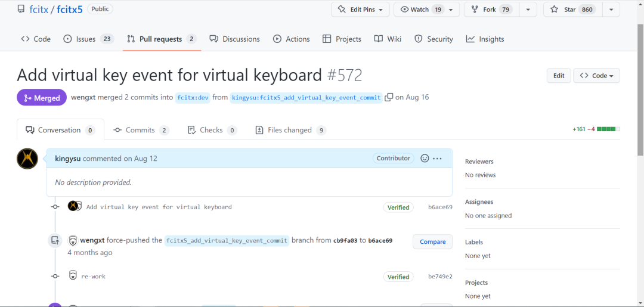
Task: Open the Checks tab
Action: point(212,130)
